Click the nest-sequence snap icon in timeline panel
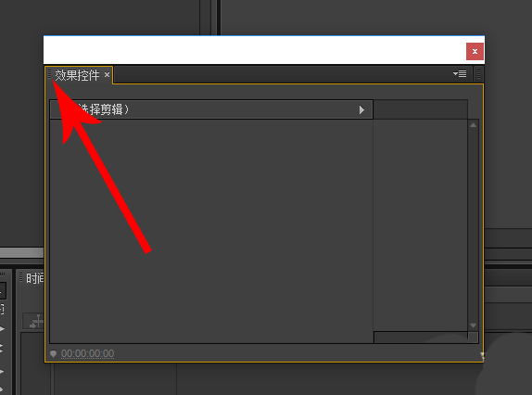Image resolution: width=532 pixels, height=395 pixels. tap(36, 322)
